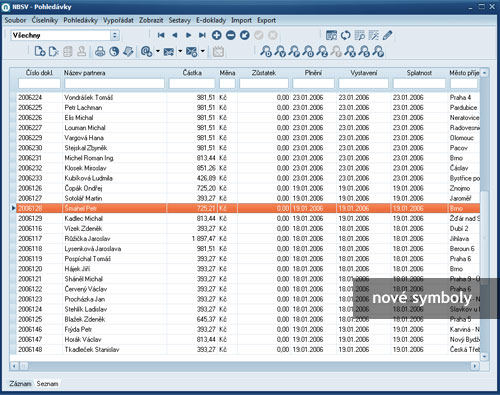
Task: Click filter field under Název partnera
Action: tap(114, 83)
